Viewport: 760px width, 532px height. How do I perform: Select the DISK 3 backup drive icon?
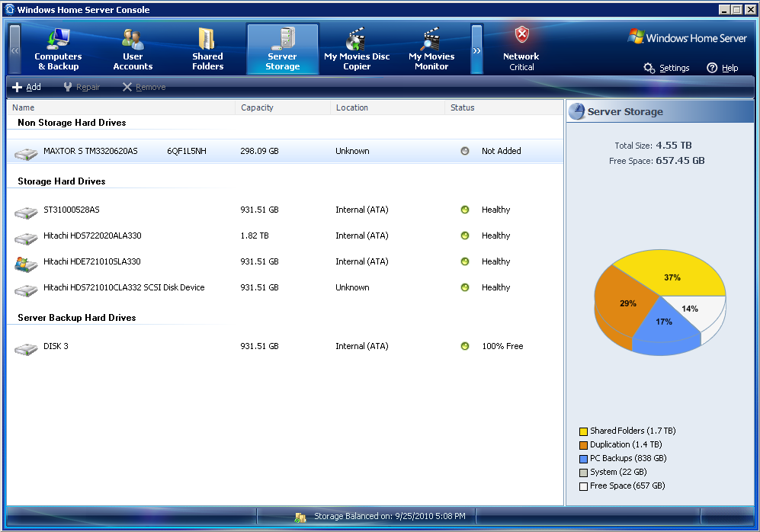point(26,349)
